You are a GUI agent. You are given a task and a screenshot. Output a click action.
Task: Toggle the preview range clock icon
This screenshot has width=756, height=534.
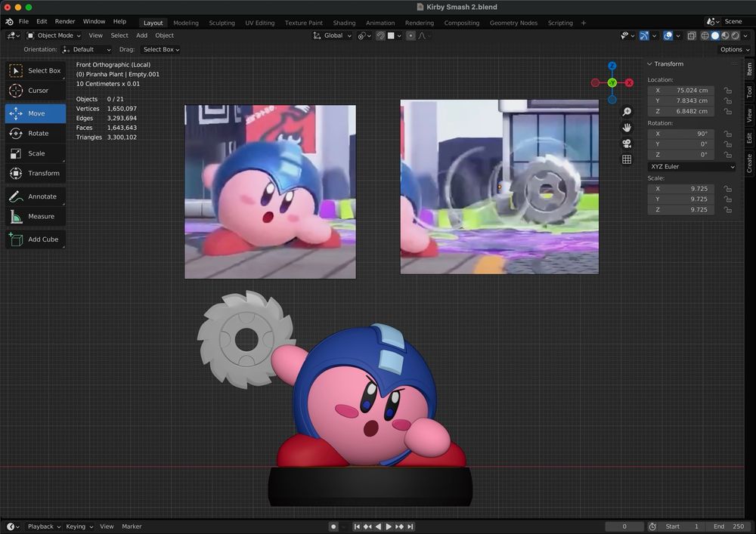click(652, 526)
